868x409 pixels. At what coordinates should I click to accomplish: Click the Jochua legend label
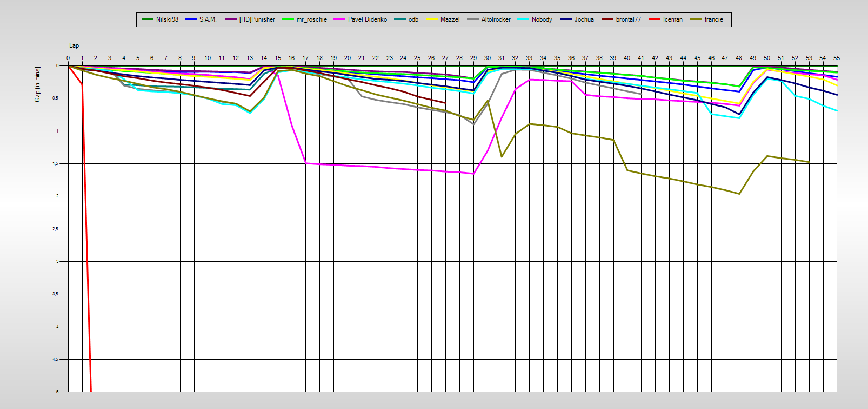click(x=584, y=19)
